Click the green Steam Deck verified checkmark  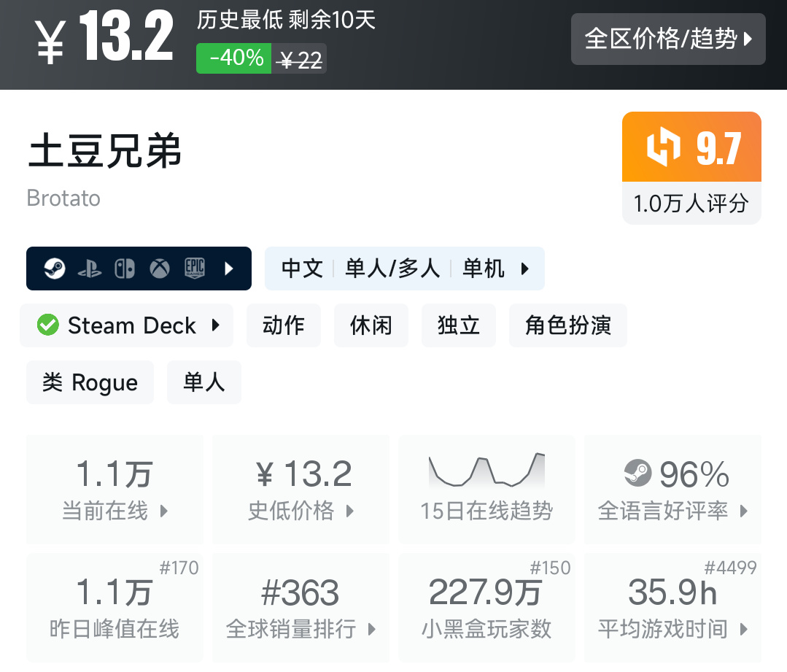(x=47, y=325)
